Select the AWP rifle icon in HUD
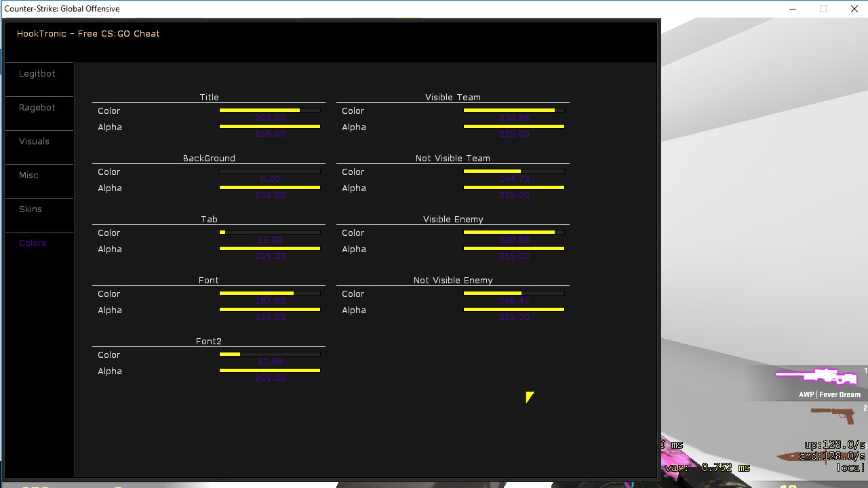Viewport: 868px width, 488px height. tap(816, 376)
